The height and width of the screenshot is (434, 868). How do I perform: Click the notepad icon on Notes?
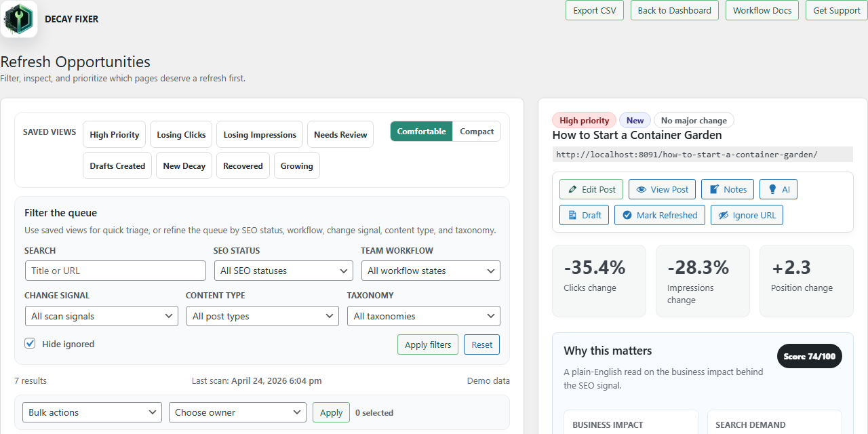(x=714, y=190)
